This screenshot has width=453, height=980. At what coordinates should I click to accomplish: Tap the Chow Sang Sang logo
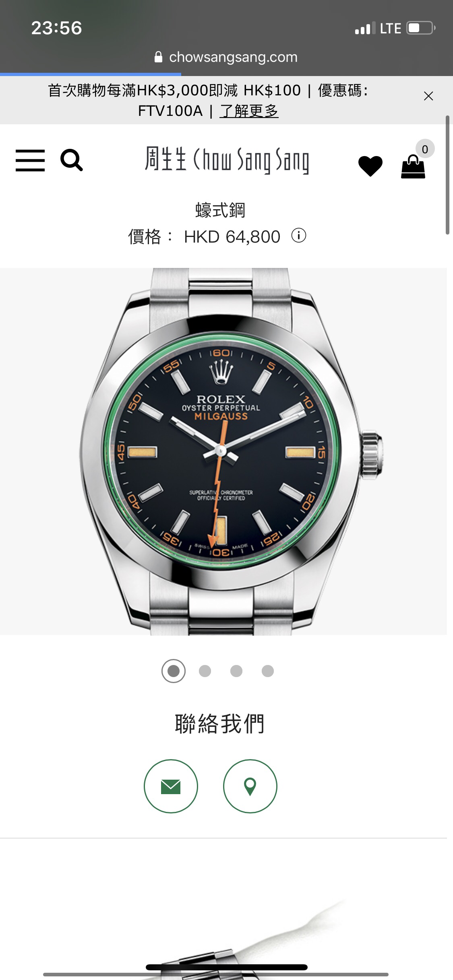coord(227,161)
